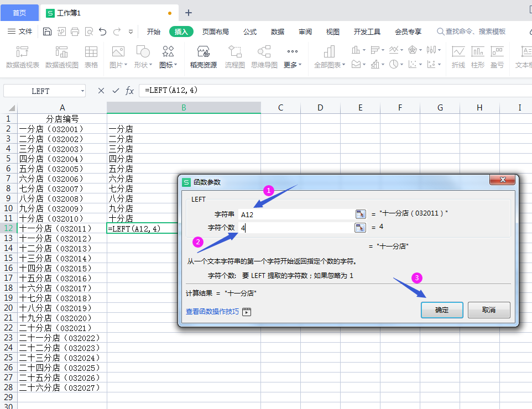The height and width of the screenshot is (409, 532).
Task: Insert a 折线 sparkline
Action: (x=458, y=57)
